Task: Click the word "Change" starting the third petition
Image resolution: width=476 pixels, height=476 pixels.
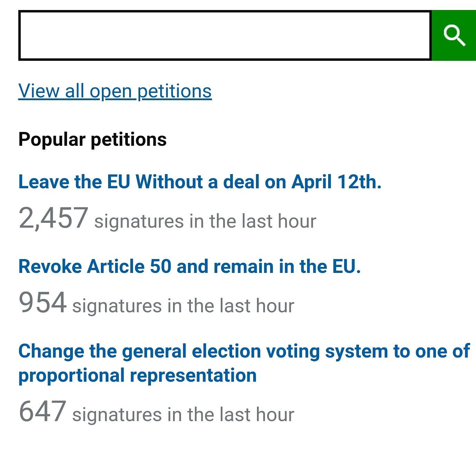Action: (x=51, y=352)
